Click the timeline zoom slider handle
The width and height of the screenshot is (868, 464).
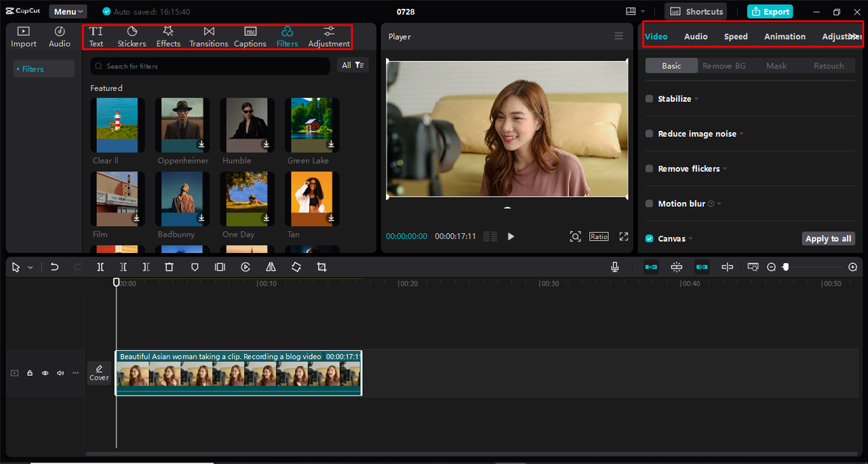(x=785, y=267)
